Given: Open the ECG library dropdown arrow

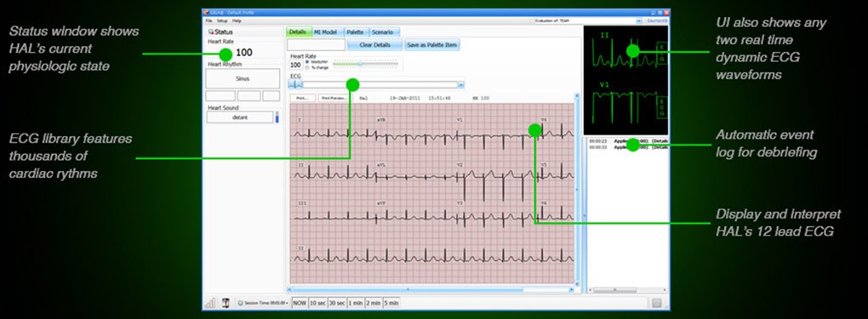Looking at the screenshot, I should [x=461, y=85].
